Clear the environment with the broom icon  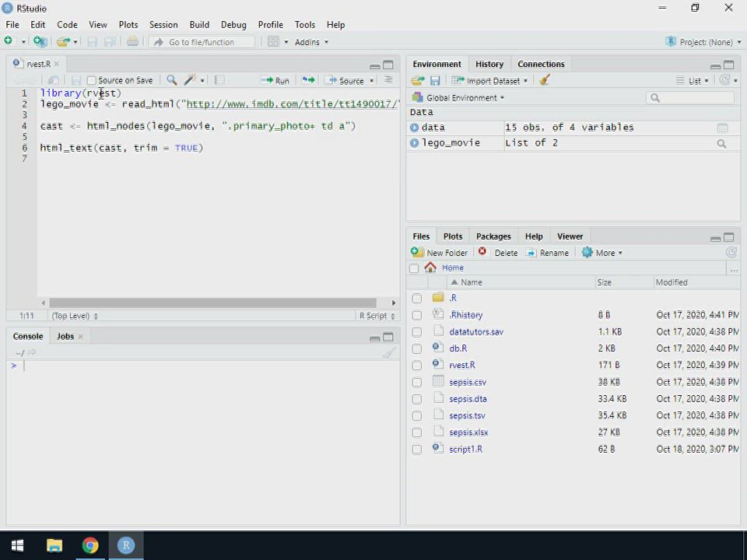(545, 80)
